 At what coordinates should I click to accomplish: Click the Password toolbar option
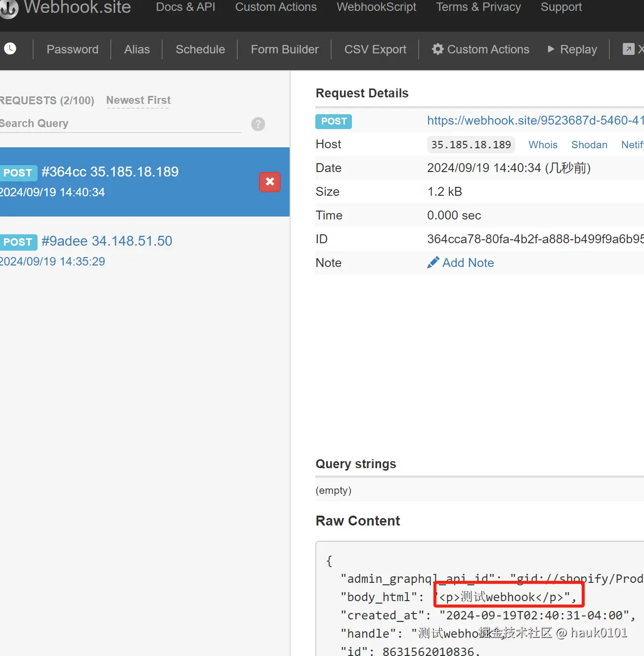pos(73,49)
